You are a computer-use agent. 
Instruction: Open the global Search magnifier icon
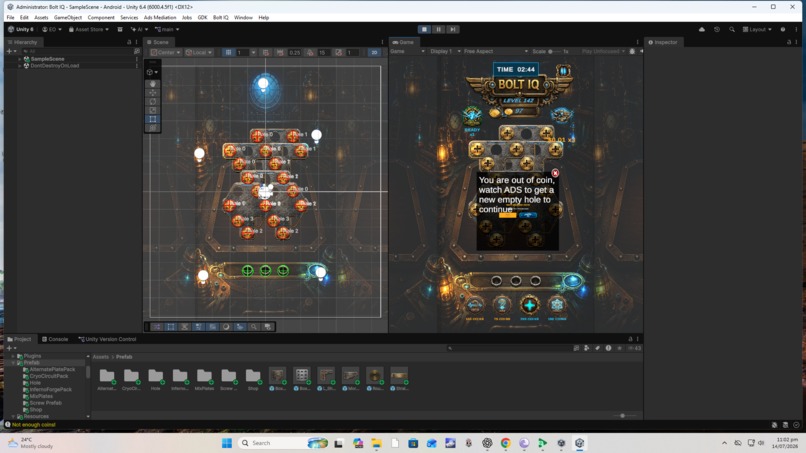tap(731, 29)
